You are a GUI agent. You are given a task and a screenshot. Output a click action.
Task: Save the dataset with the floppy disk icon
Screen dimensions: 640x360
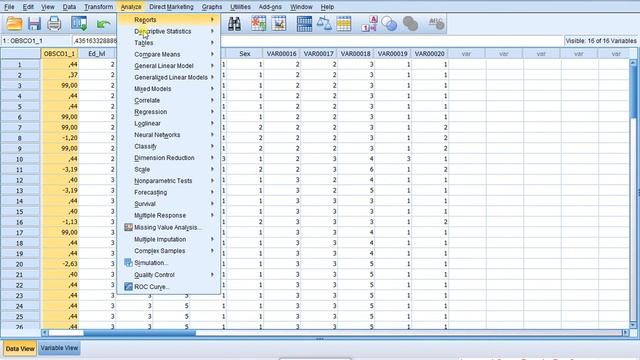coord(34,24)
